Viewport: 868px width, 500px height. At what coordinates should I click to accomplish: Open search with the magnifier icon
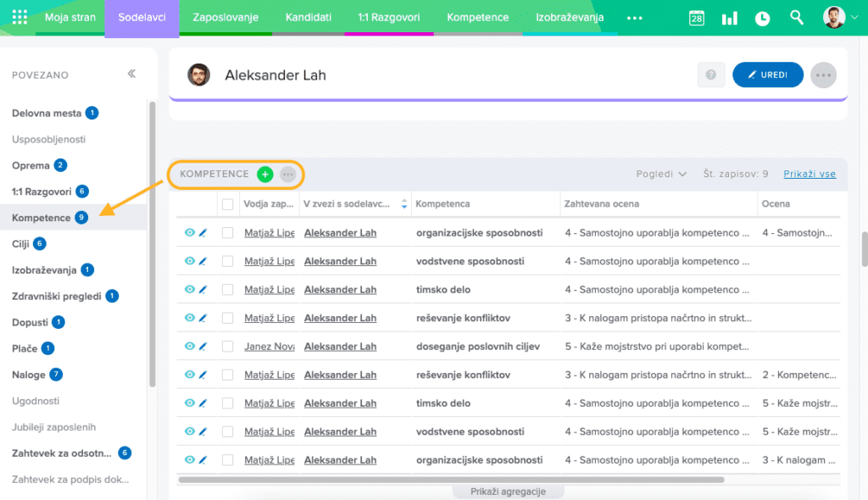coord(796,18)
